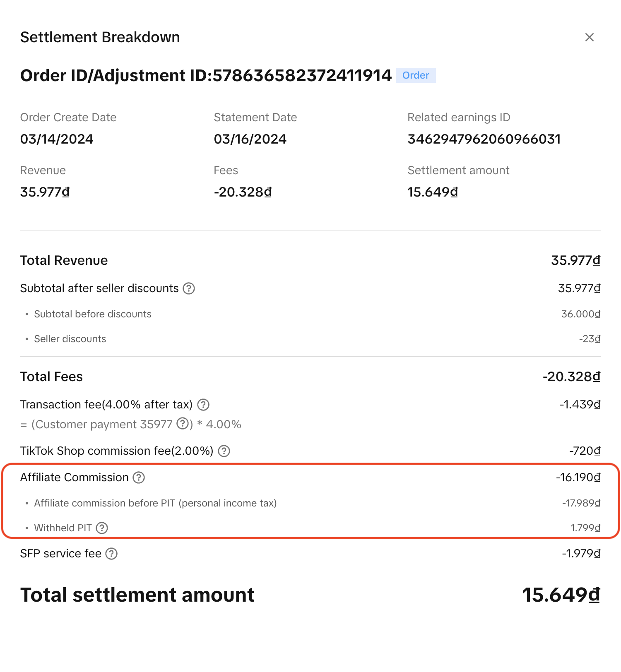Click the Total Fees section heading
Screen dimensions: 621x672
pos(51,377)
